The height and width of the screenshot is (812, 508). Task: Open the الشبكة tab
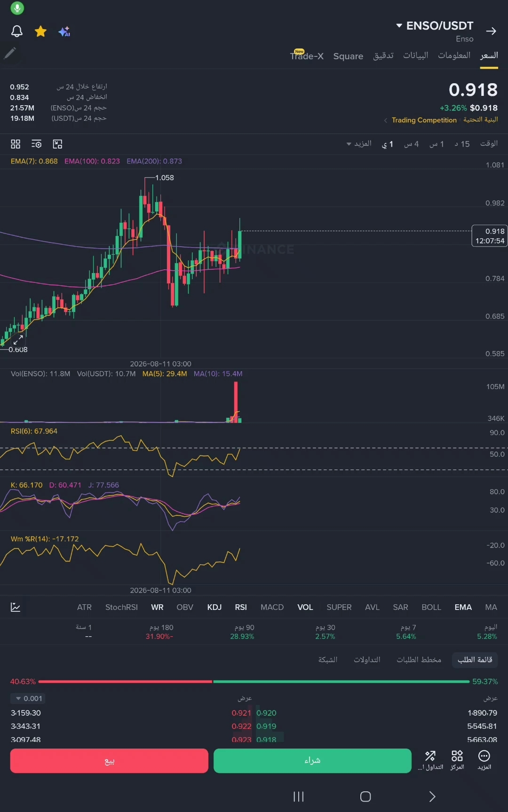point(328,660)
